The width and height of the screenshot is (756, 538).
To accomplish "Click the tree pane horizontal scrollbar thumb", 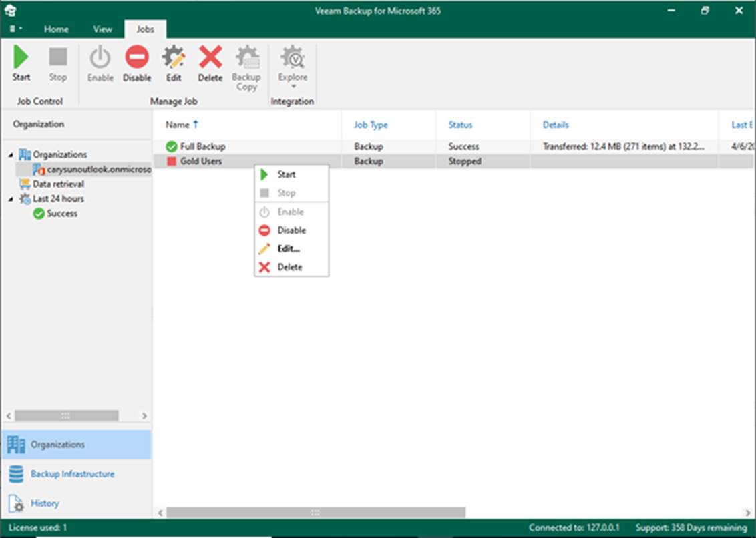I will point(67,416).
